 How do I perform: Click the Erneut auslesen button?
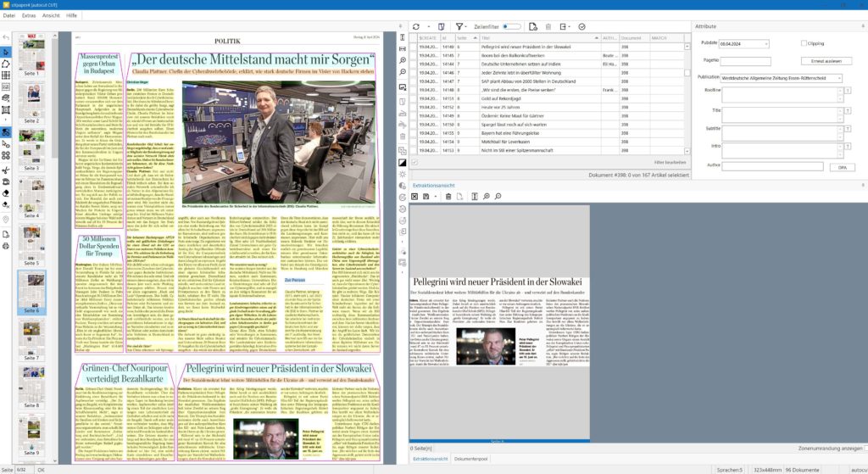point(826,61)
